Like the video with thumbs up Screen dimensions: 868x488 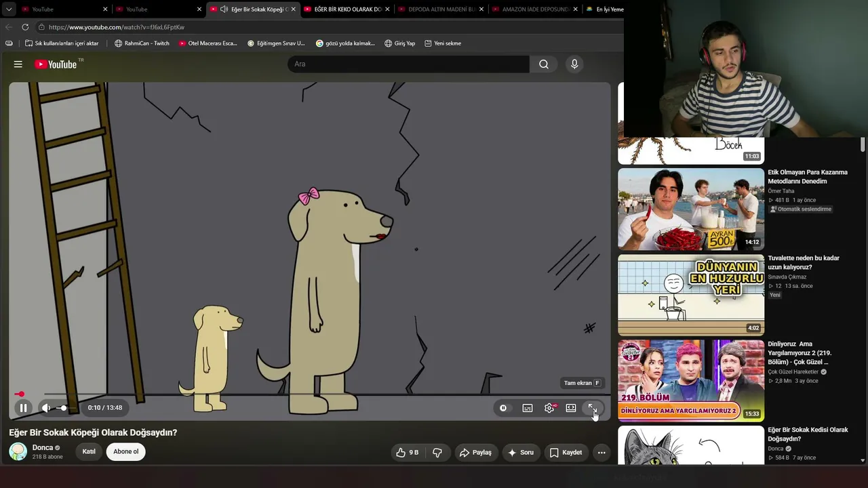[408, 453]
